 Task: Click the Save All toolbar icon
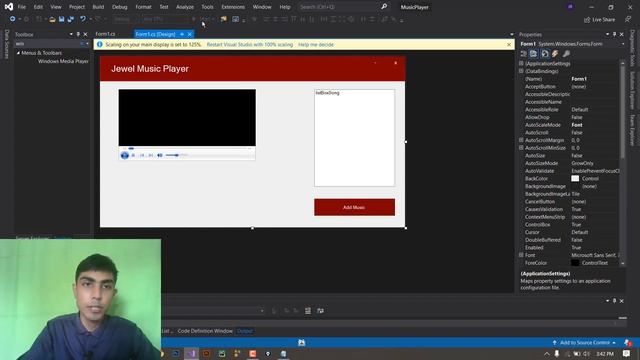click(71, 19)
